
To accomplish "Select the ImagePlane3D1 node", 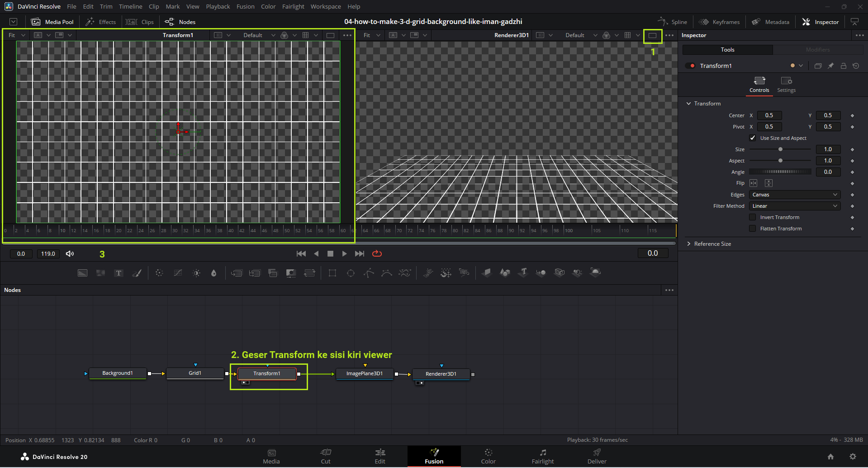I will (x=365, y=374).
